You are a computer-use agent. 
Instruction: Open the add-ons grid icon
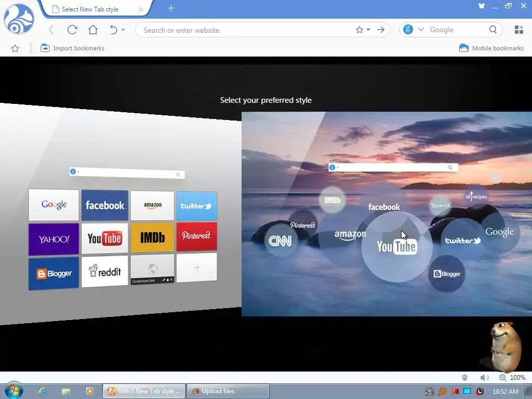[518, 30]
